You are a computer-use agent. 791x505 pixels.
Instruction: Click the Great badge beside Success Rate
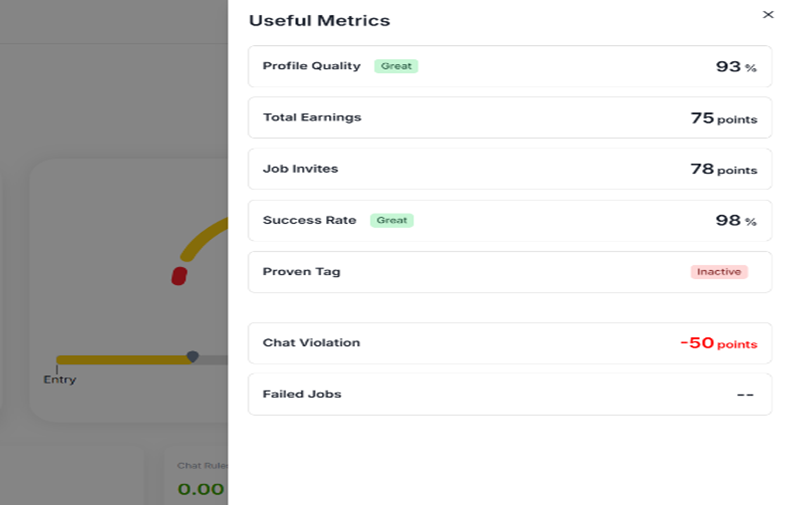(392, 220)
